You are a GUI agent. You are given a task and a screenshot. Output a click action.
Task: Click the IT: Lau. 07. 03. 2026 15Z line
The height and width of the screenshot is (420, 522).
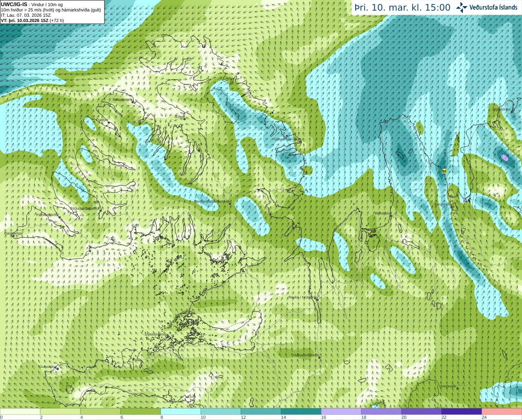(x=26, y=15)
